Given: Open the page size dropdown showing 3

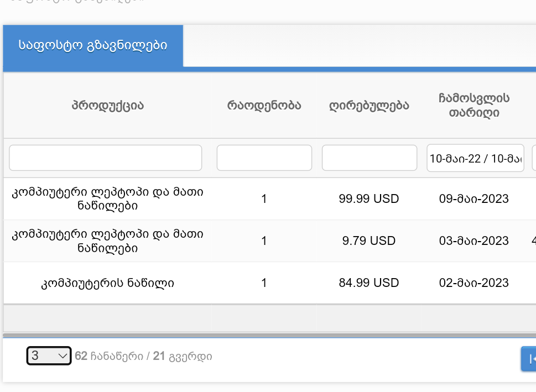Looking at the screenshot, I should coord(49,356).
